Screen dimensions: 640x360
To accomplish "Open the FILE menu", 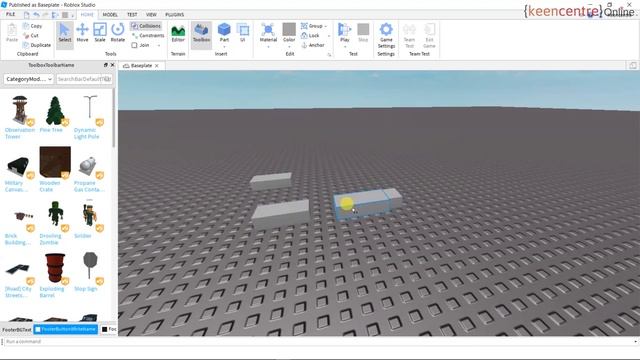I will click(x=10, y=15).
